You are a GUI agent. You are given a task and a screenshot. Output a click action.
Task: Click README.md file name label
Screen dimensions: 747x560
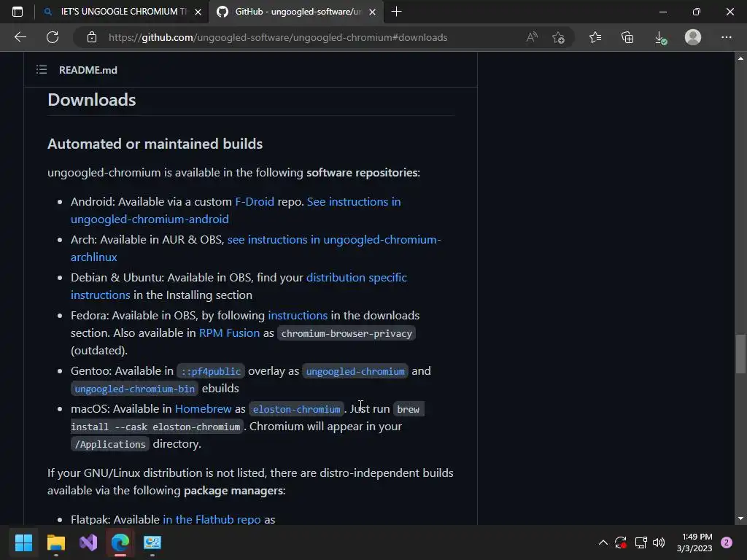pos(88,70)
